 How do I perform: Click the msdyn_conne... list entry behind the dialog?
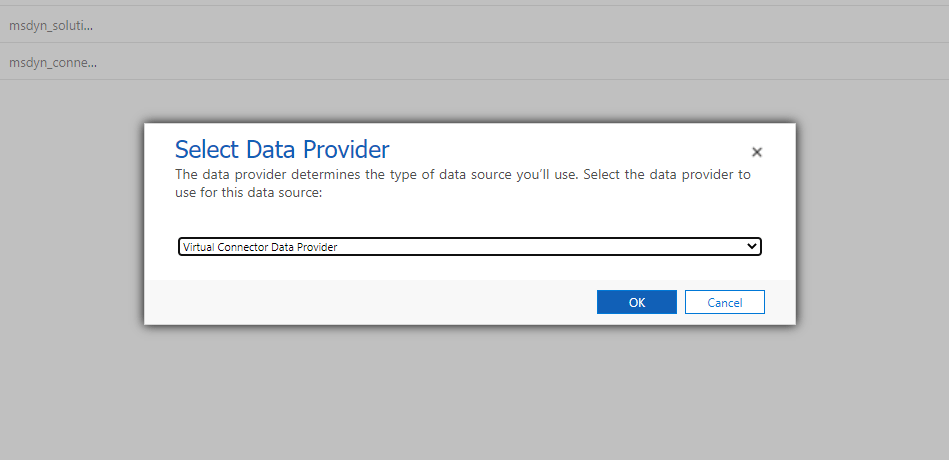(x=53, y=62)
